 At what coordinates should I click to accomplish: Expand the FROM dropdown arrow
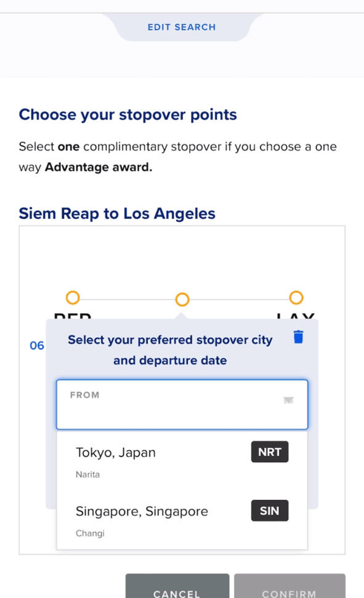tap(288, 400)
